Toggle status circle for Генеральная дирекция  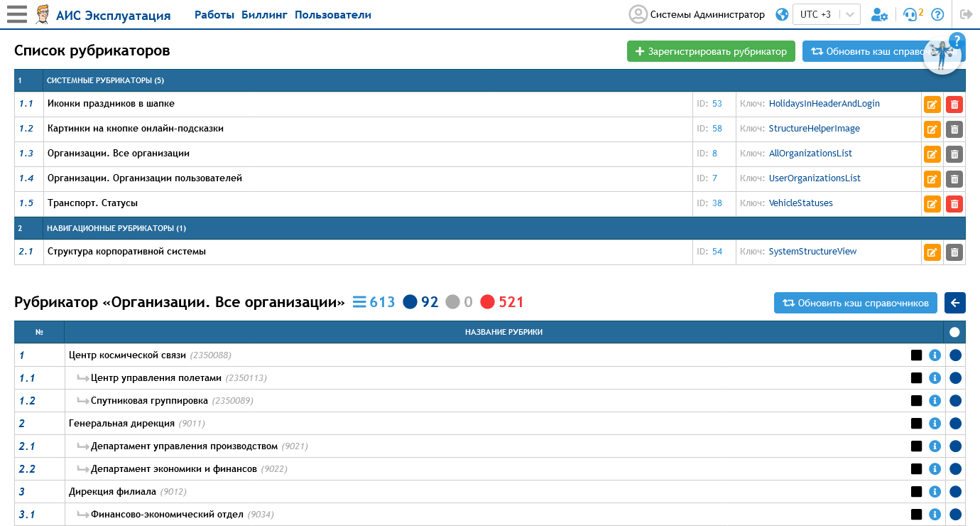point(955,424)
